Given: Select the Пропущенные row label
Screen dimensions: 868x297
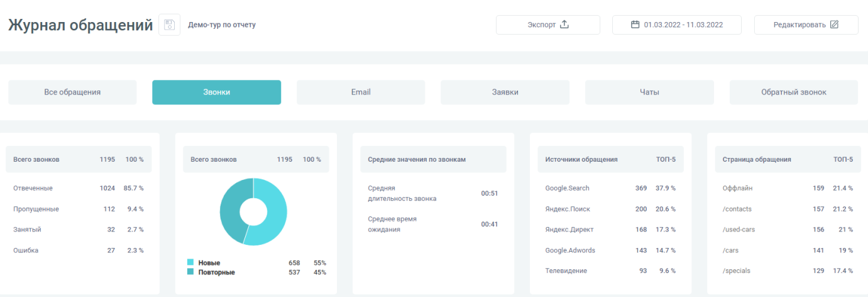Looking at the screenshot, I should (36, 209).
